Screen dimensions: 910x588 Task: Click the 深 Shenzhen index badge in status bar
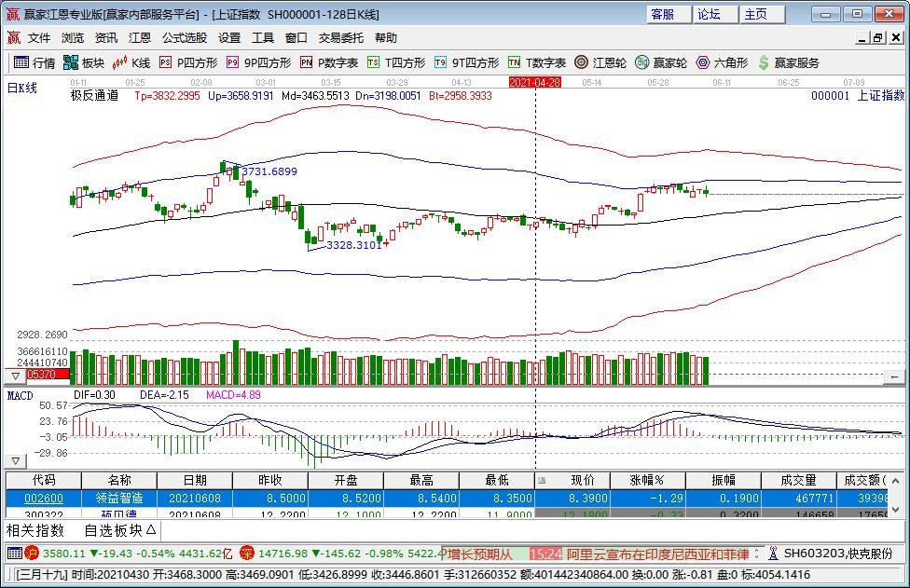[247, 554]
